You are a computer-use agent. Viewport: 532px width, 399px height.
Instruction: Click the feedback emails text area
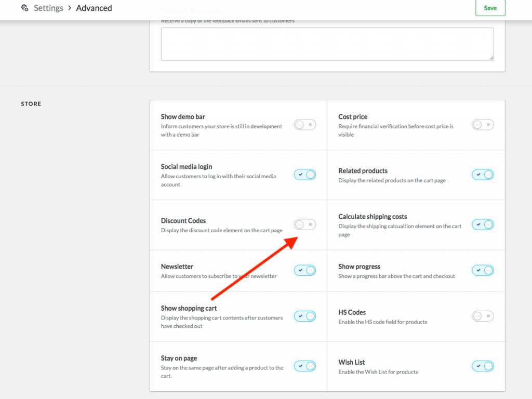(327, 44)
